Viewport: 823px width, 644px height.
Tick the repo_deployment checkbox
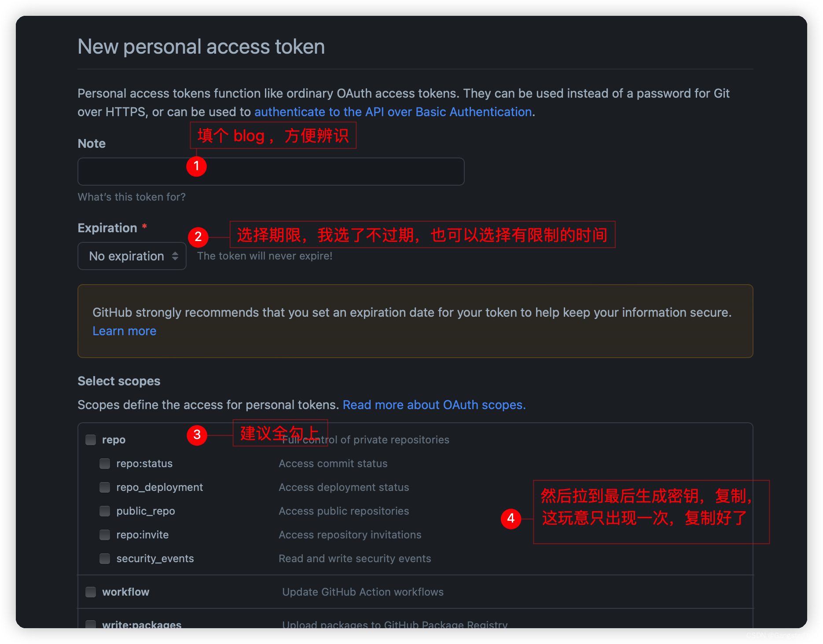pos(105,487)
